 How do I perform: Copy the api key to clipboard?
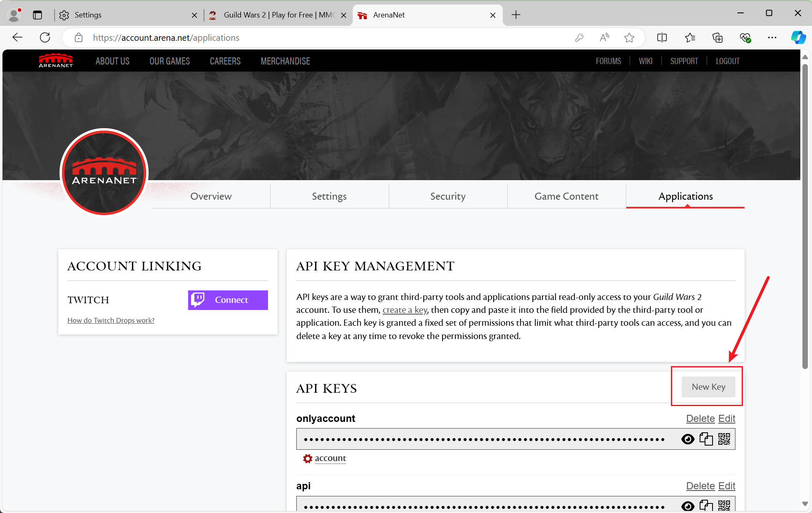(x=706, y=506)
